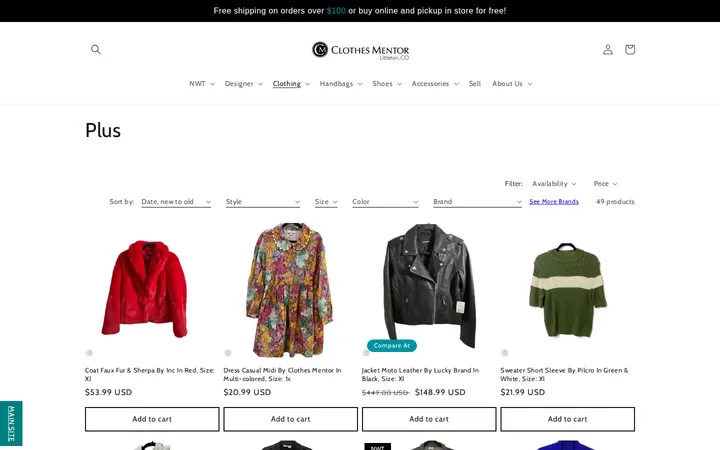Open Sweater Short Sleeve By Pilcro title
The width and height of the screenshot is (720, 450).
564,374
